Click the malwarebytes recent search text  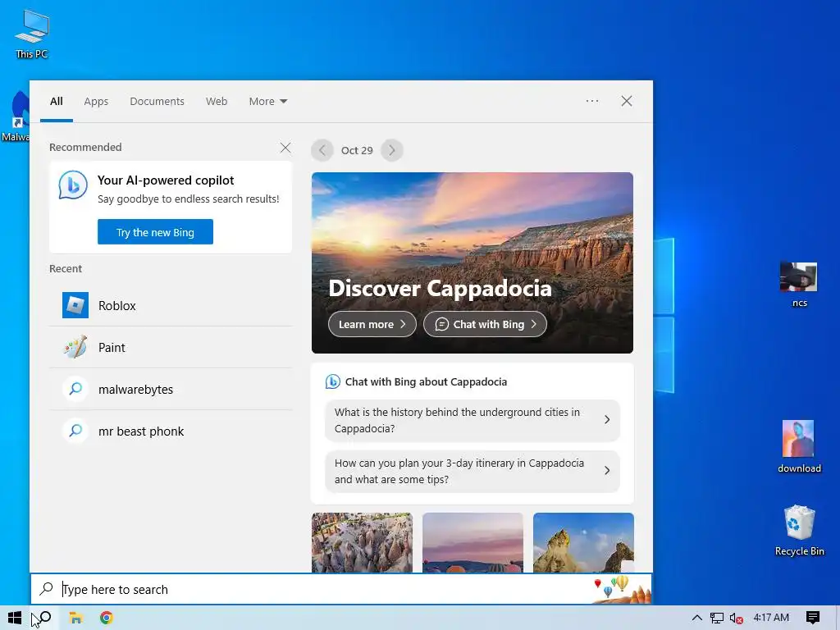135,390
